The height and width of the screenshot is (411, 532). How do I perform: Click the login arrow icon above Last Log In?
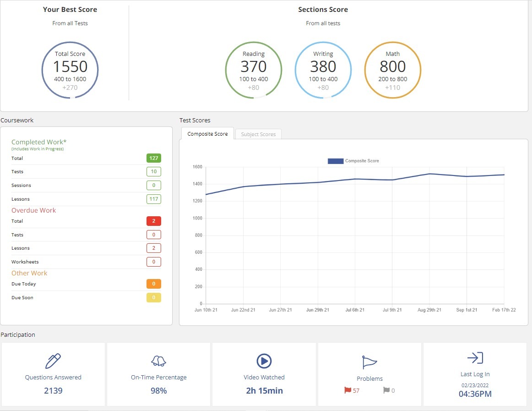pyautogui.click(x=475, y=358)
